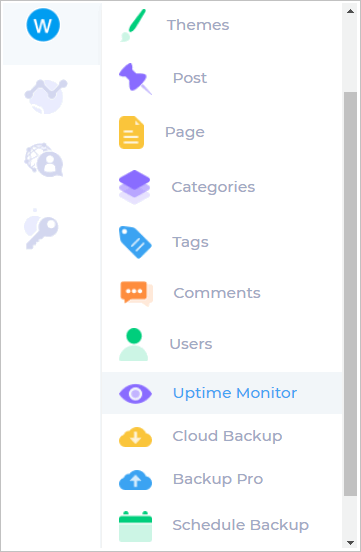
Task: Click the purple pushpin Post icon
Action: click(x=135, y=79)
